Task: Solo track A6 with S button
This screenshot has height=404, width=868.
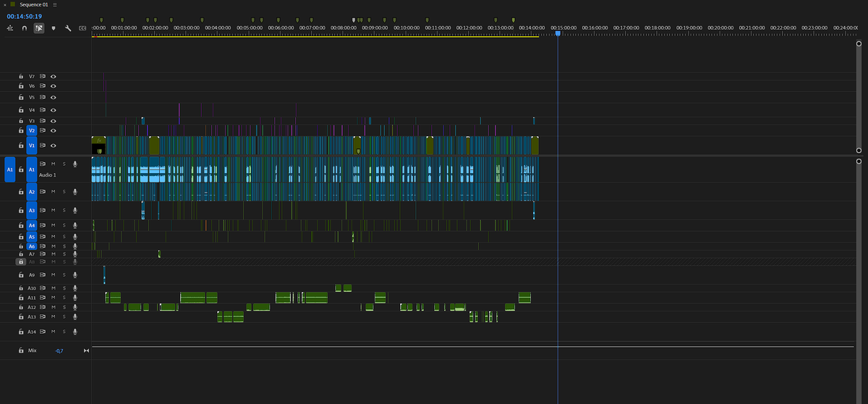Action: (64, 246)
